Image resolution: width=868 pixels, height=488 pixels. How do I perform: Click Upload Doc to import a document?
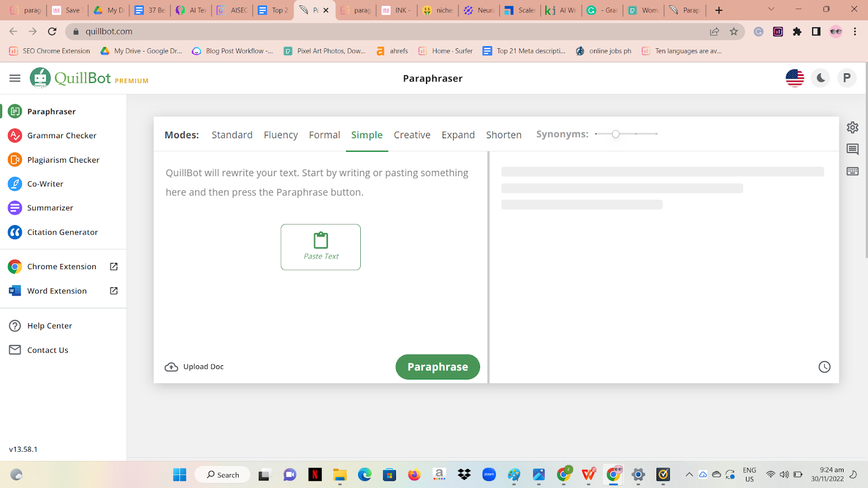194,367
